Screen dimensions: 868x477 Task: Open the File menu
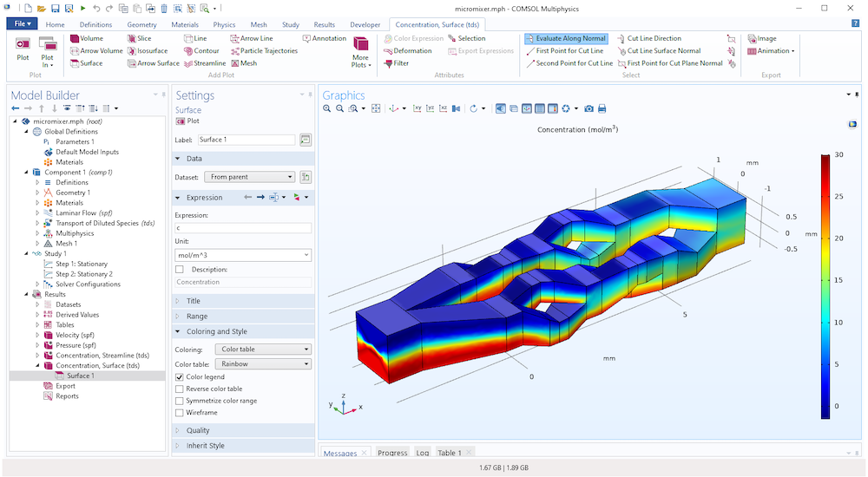pyautogui.click(x=23, y=23)
